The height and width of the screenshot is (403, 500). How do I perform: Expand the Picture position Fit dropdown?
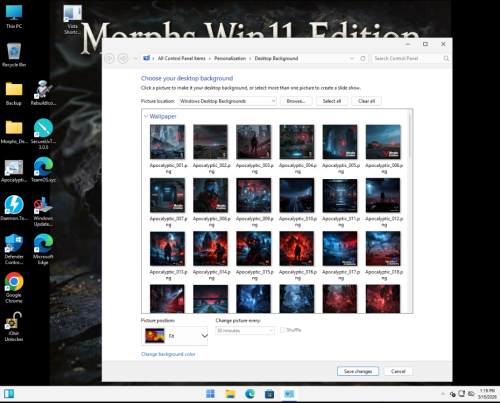click(174, 336)
